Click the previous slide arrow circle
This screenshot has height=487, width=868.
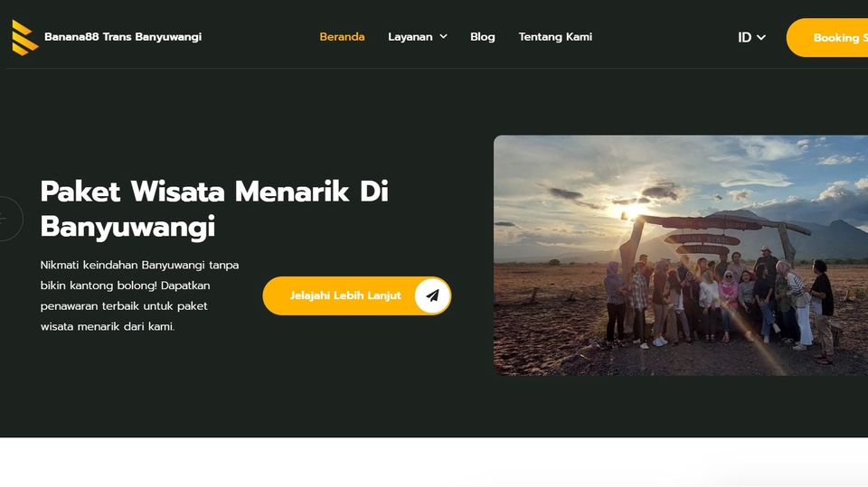(x=6, y=219)
